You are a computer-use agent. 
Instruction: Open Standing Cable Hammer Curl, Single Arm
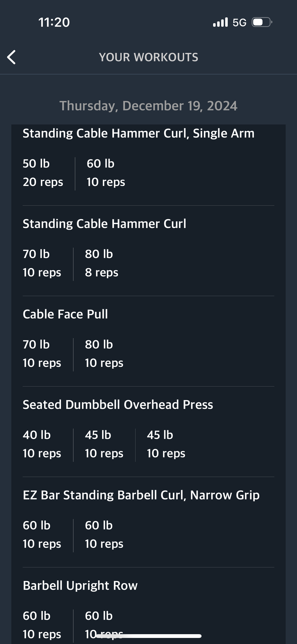[138, 133]
